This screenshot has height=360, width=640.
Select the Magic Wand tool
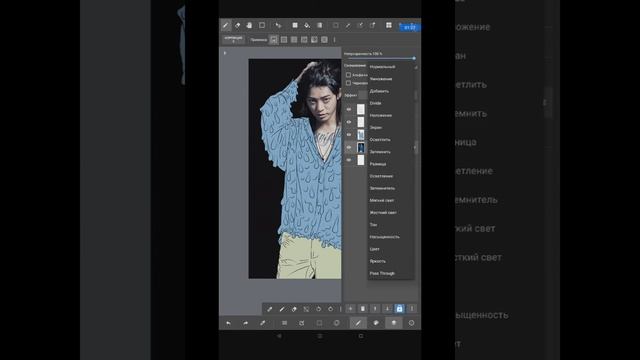(x=348, y=25)
